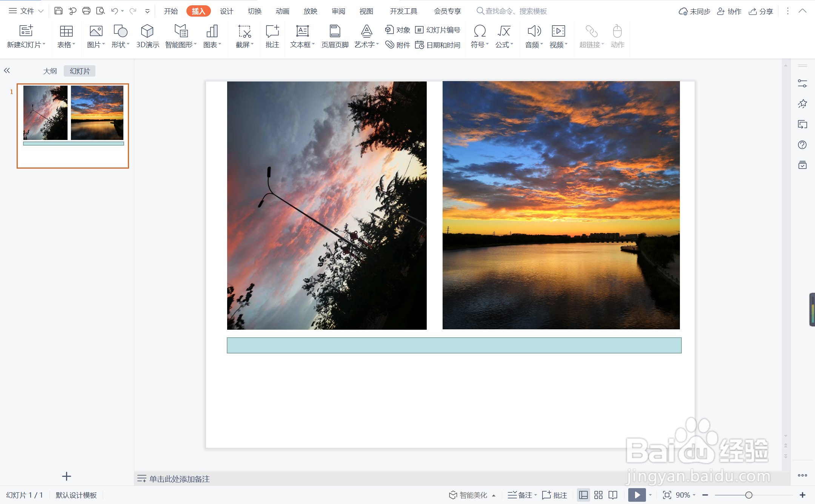Open the properties settings sidebar icon
The image size is (815, 504).
(802, 83)
